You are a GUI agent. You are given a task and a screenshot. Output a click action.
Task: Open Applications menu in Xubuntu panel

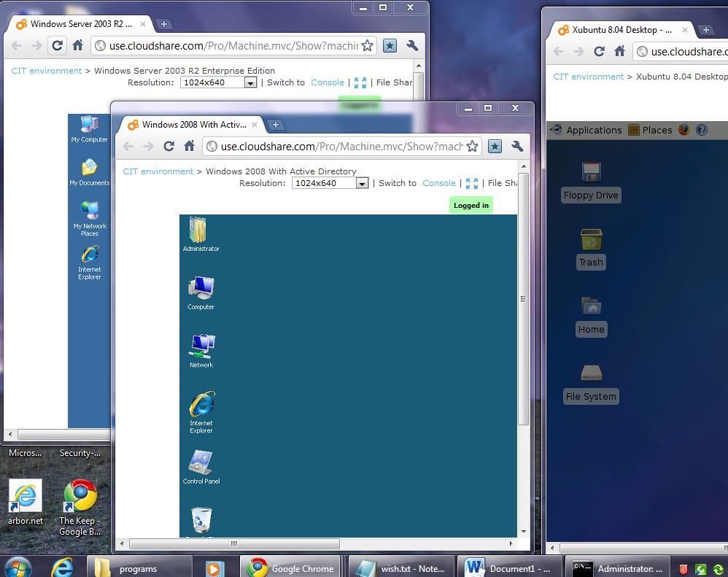point(586,130)
